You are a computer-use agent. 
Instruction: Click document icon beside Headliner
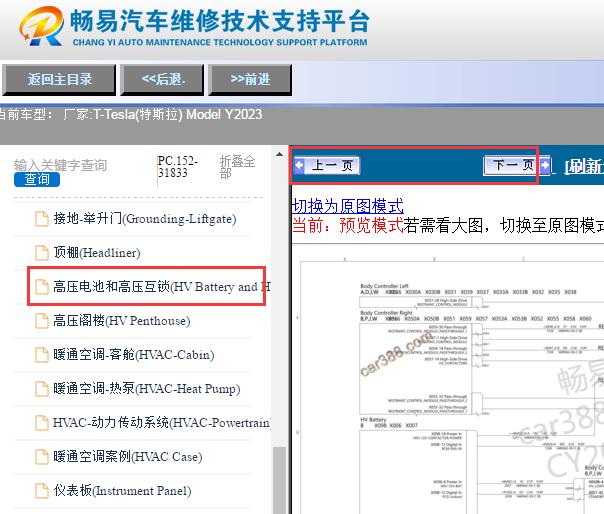click(42, 253)
